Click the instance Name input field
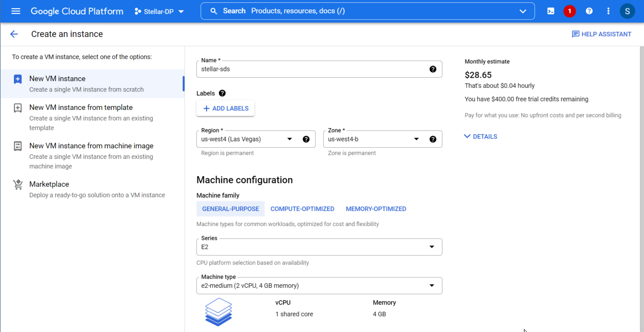This screenshot has width=644, height=332. [312, 69]
